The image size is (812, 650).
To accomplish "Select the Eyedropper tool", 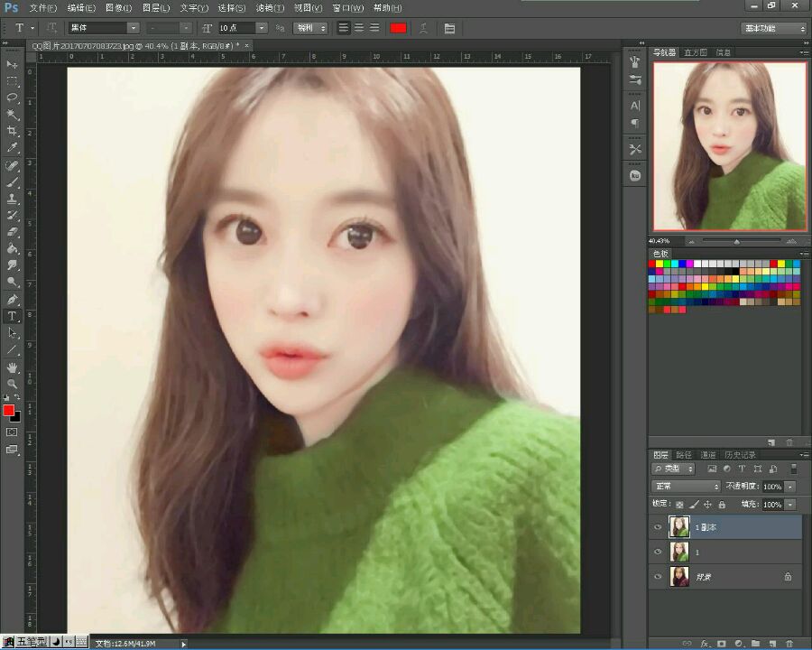I will [12, 147].
